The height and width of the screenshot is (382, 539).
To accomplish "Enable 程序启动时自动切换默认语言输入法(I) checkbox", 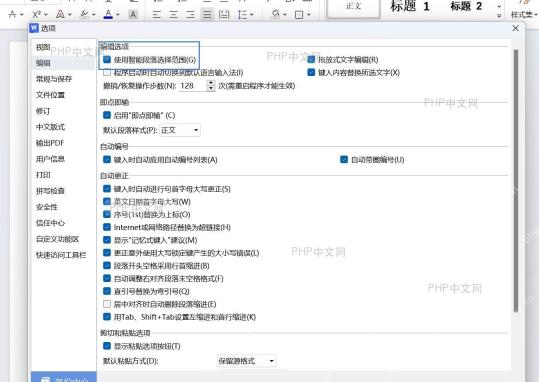I will coord(107,73).
